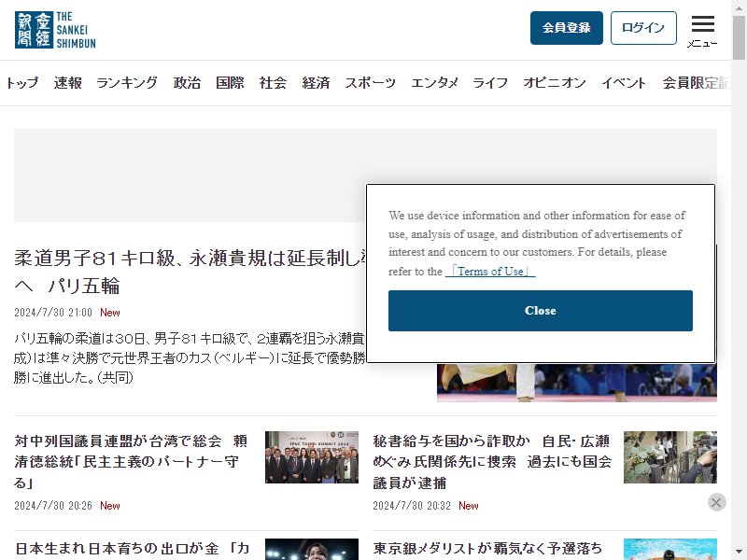Viewport: 747px width, 560px height.
Task: Go to 国際 section
Action: (230, 83)
